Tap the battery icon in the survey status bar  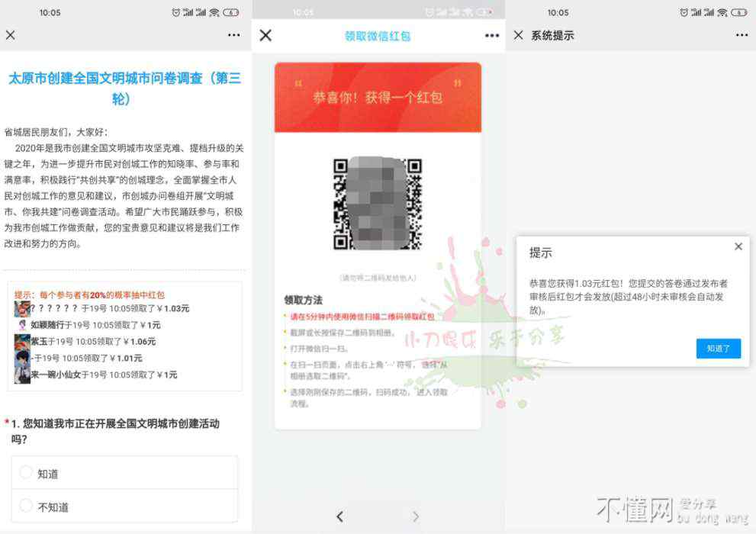tap(231, 12)
